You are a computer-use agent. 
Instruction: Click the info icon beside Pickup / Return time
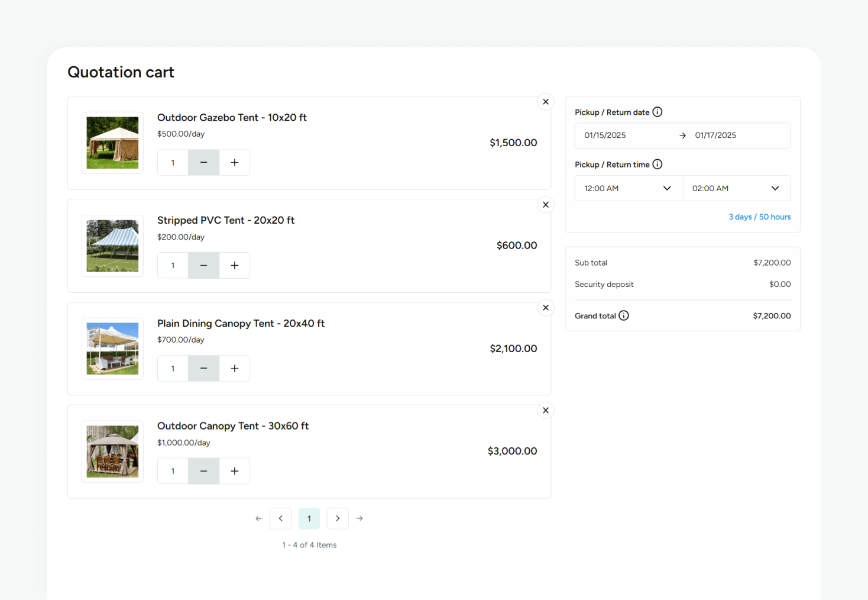[x=658, y=164]
